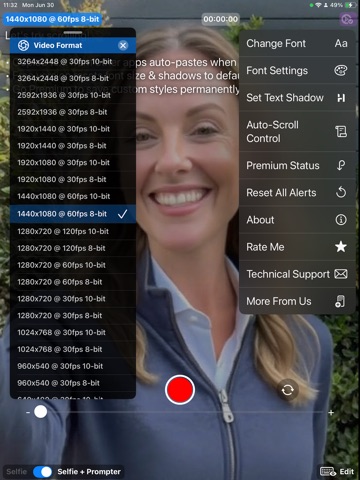
Task: Open the About menu item
Action: pyautogui.click(x=297, y=220)
